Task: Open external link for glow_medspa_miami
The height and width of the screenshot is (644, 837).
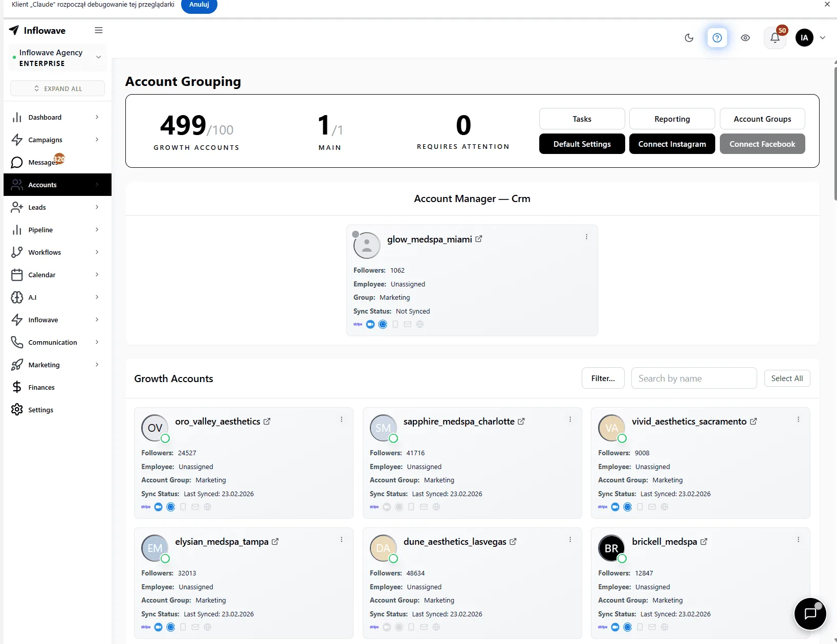Action: pos(479,239)
